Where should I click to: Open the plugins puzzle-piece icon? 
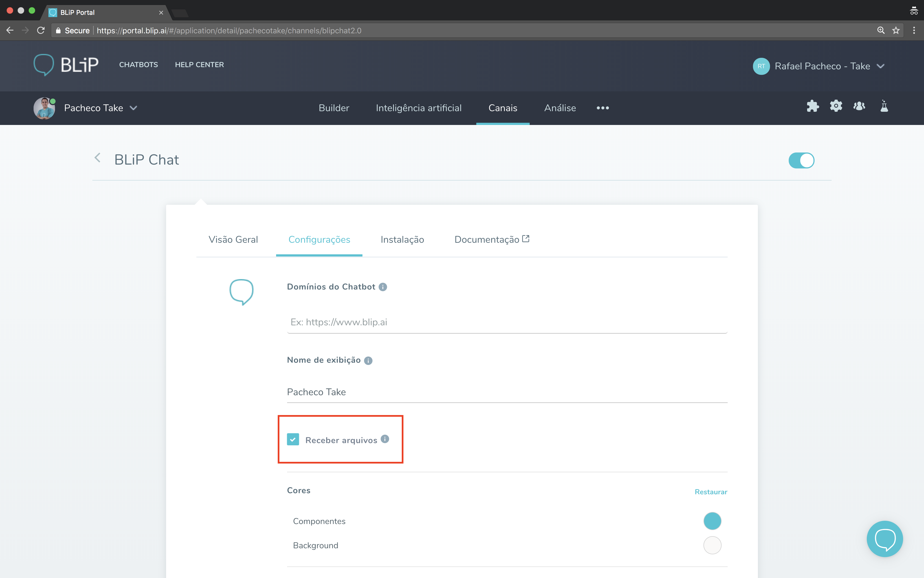coord(813,106)
